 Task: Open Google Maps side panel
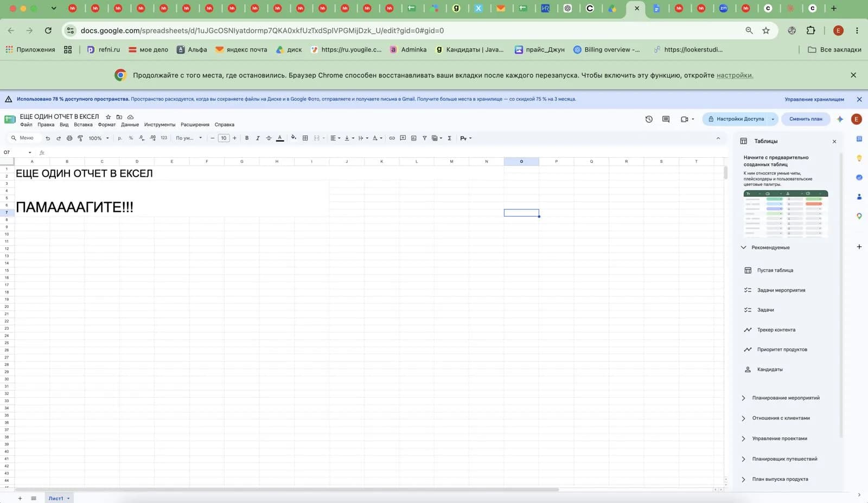tap(859, 216)
